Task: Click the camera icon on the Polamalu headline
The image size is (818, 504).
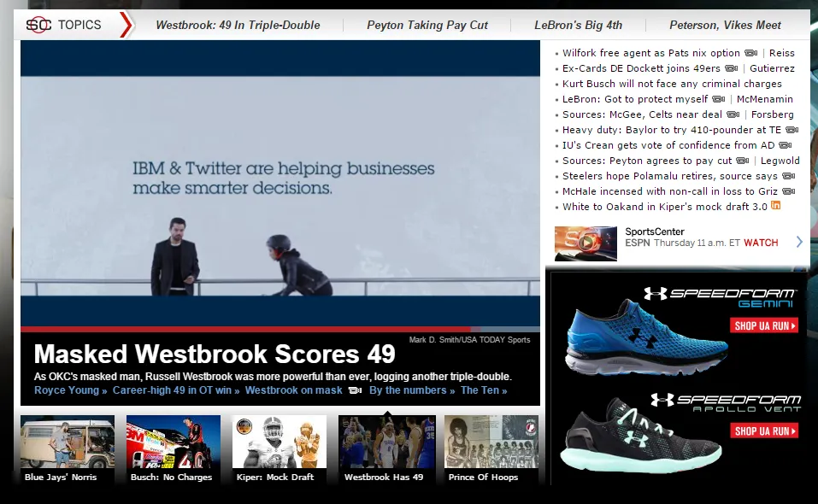Action: [x=787, y=175]
